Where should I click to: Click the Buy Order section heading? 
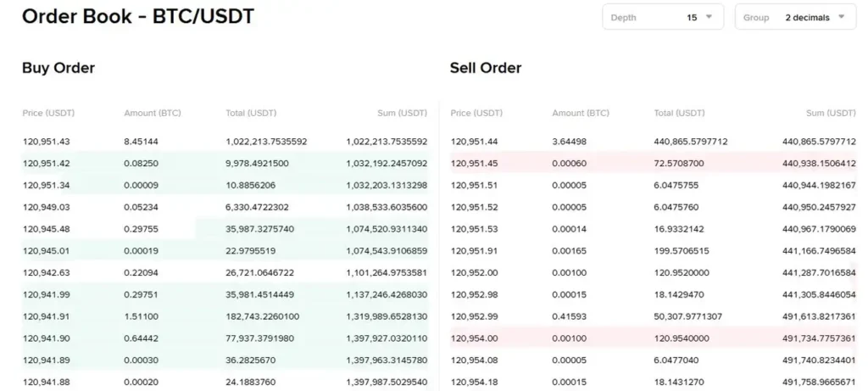pos(58,68)
